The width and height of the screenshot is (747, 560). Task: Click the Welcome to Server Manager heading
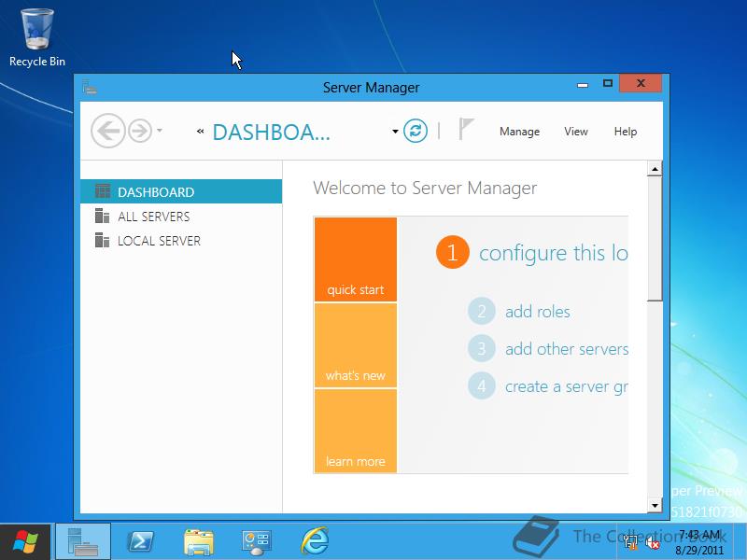(x=425, y=189)
